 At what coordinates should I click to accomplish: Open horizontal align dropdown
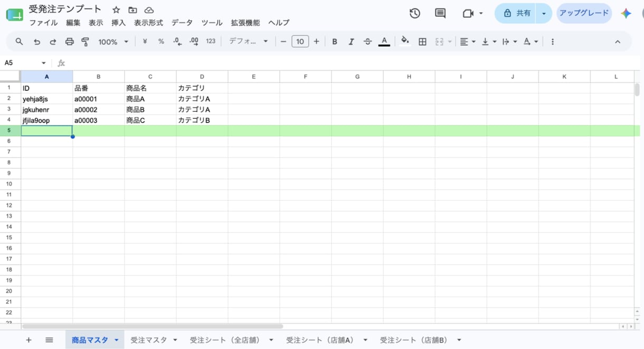tap(468, 42)
